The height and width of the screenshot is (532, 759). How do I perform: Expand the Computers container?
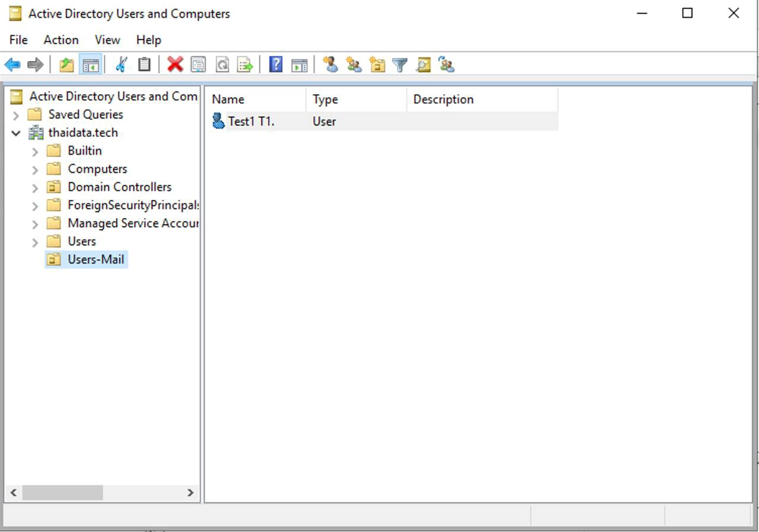click(x=35, y=170)
